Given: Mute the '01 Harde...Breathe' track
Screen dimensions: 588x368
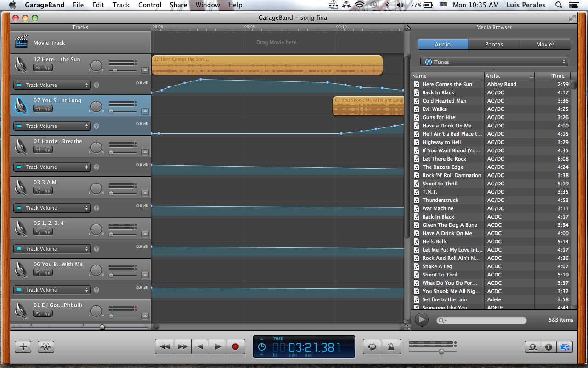Looking at the screenshot, I should pyautogui.click(x=38, y=149).
